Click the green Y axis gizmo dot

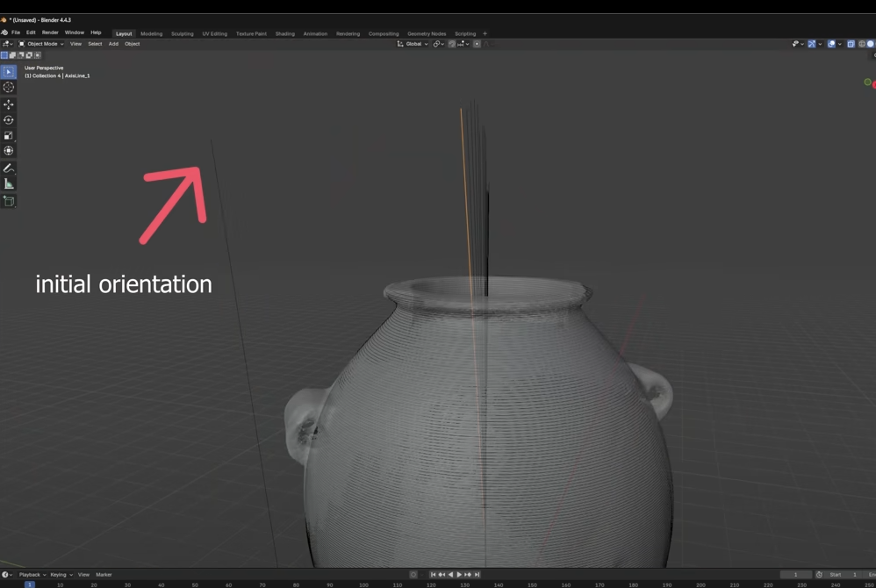coord(867,82)
